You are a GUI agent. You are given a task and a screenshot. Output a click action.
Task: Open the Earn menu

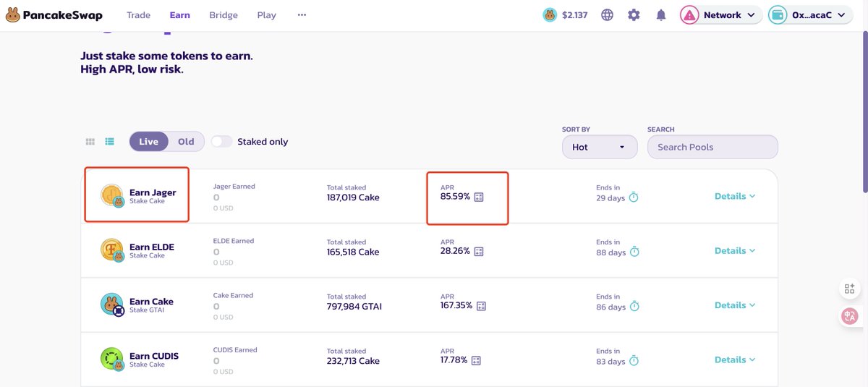pyautogui.click(x=179, y=14)
